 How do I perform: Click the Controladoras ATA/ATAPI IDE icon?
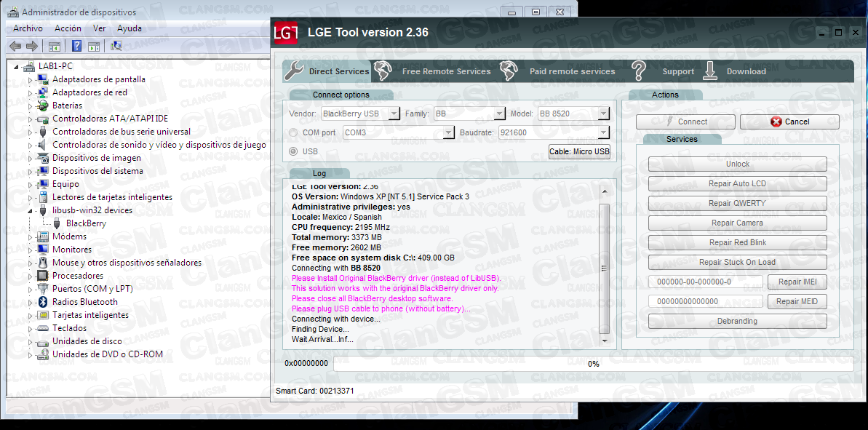point(43,119)
